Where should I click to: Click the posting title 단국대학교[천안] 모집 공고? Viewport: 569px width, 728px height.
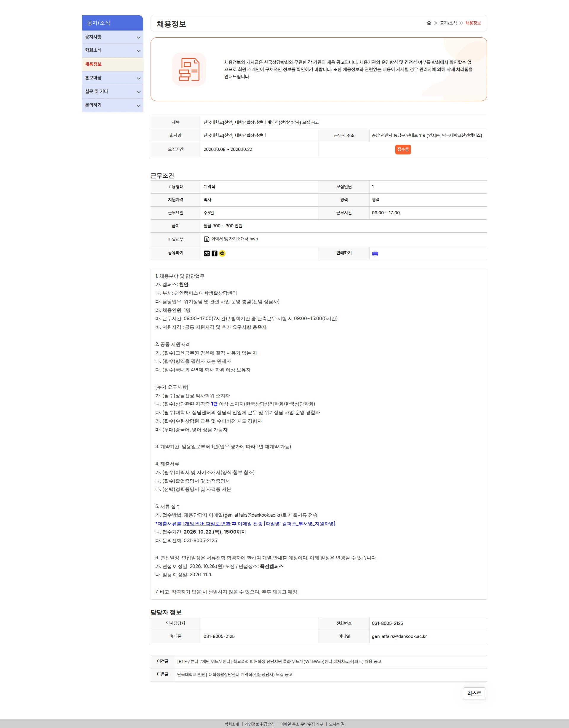(x=261, y=122)
